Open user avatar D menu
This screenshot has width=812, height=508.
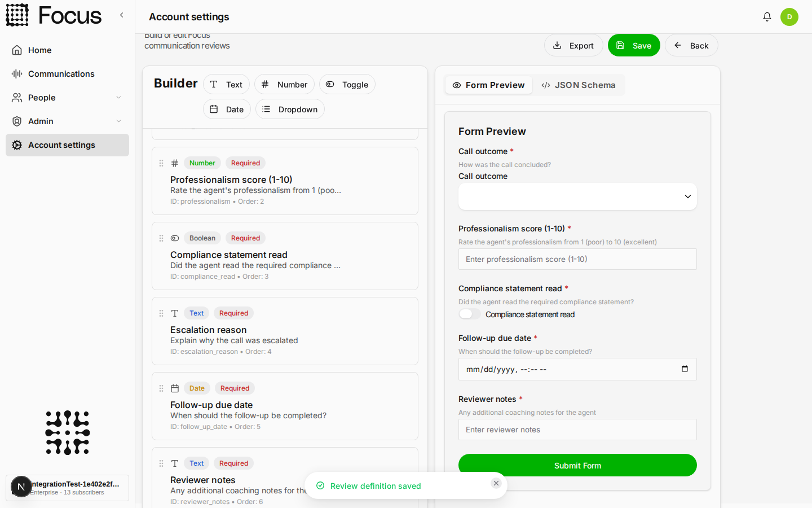(789, 17)
